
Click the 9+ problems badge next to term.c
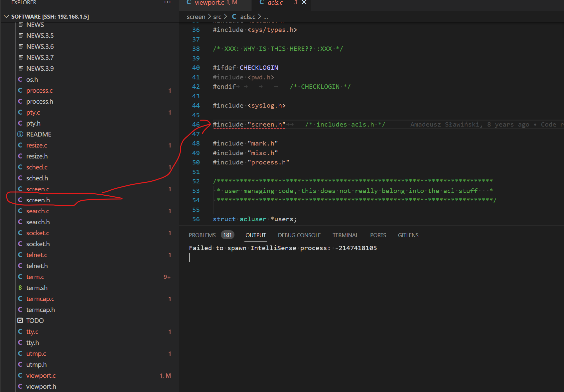167,277
